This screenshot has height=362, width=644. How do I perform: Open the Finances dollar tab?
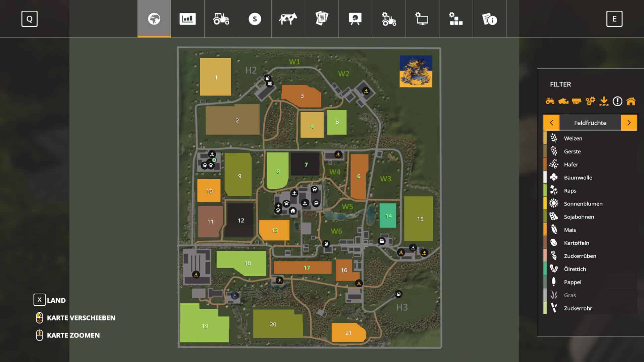coord(255,19)
